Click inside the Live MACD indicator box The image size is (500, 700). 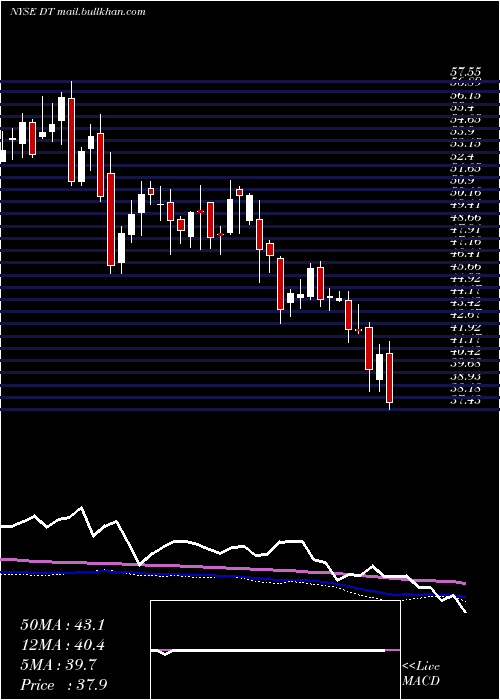[275, 650]
